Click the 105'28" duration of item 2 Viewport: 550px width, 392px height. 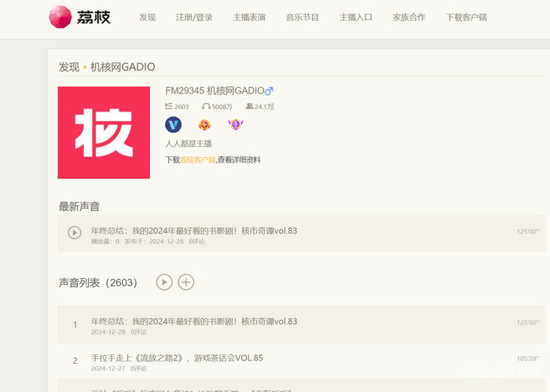coord(527,359)
